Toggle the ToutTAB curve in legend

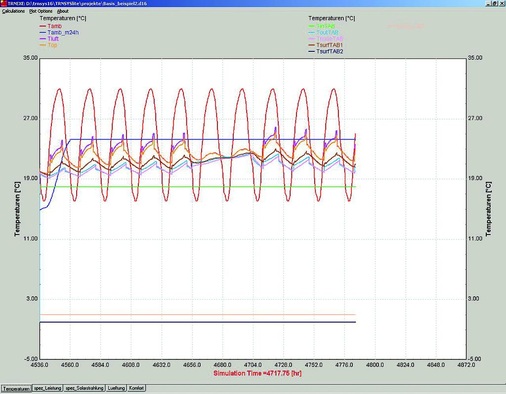[323, 32]
